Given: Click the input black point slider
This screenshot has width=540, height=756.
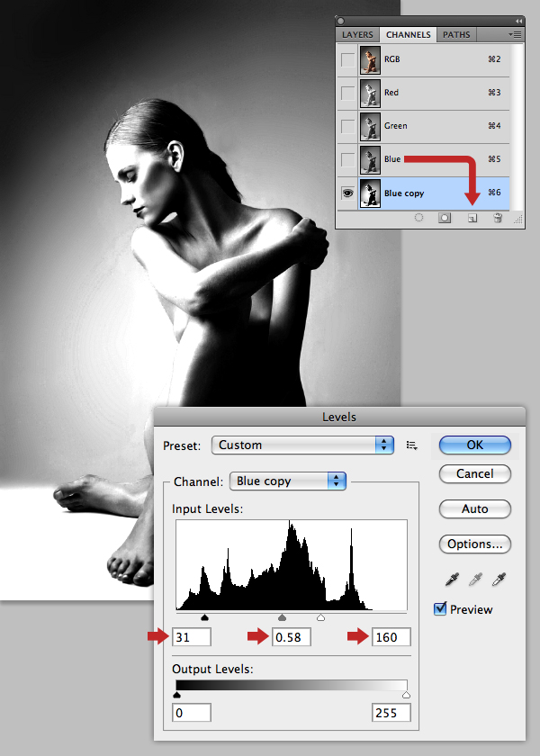Looking at the screenshot, I should tap(204, 617).
